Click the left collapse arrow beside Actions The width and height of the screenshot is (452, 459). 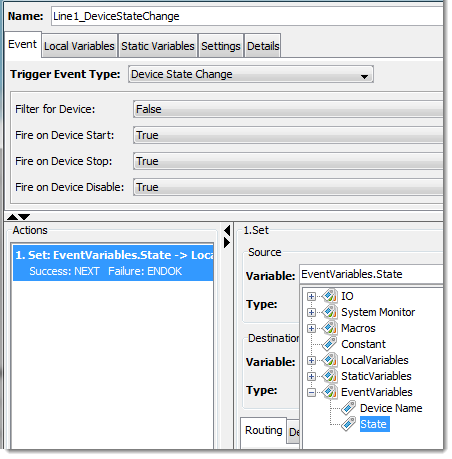coord(227,230)
